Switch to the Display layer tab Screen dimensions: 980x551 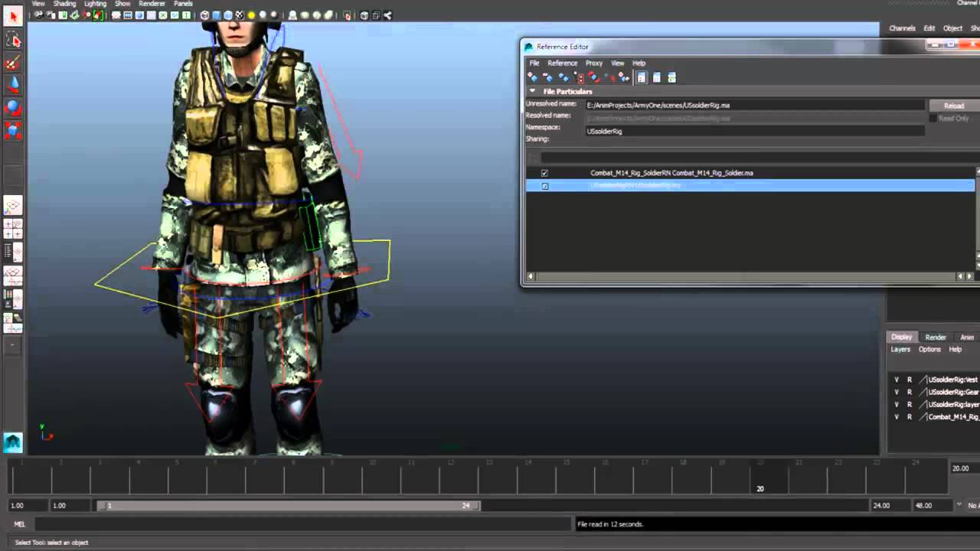click(901, 337)
